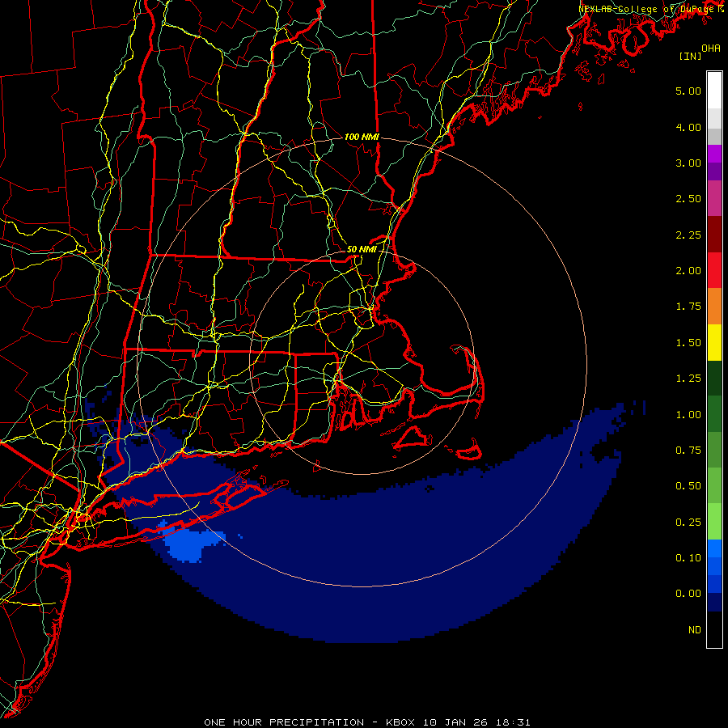728x728 pixels.
Task: Click the "1.00" scale label
Action: 688,415
